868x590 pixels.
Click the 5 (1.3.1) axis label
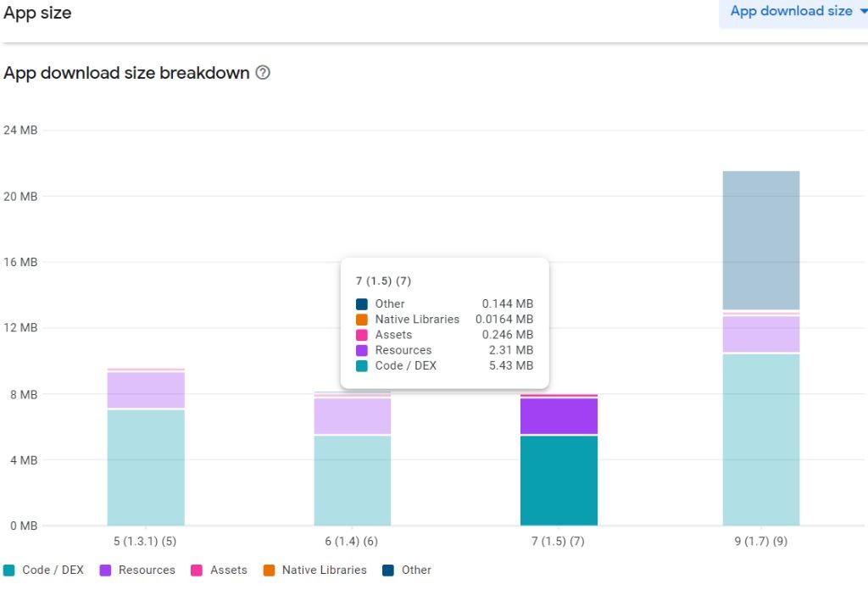(145, 541)
